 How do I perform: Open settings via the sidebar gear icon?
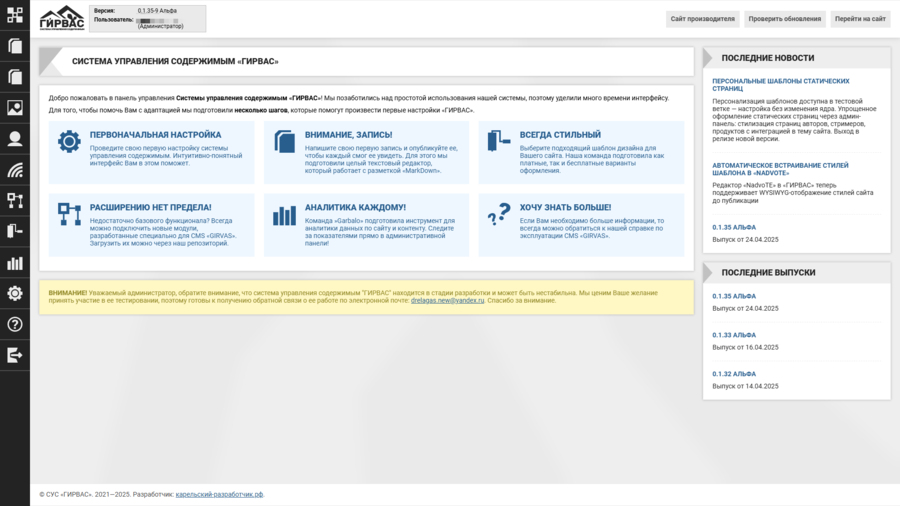point(15,293)
